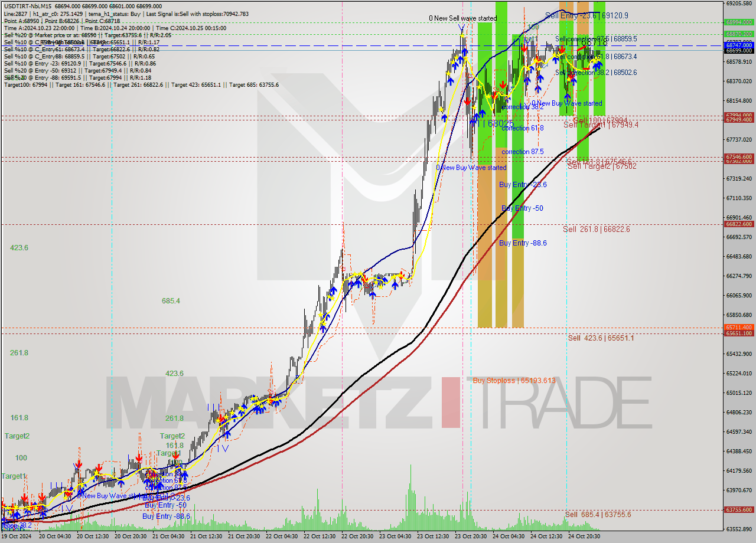
Task: Click the '23 Oct 20:30' time axis label
Action: (471, 537)
